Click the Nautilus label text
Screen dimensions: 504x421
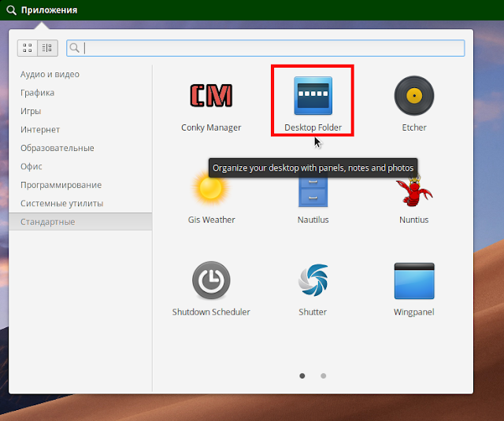(x=313, y=220)
